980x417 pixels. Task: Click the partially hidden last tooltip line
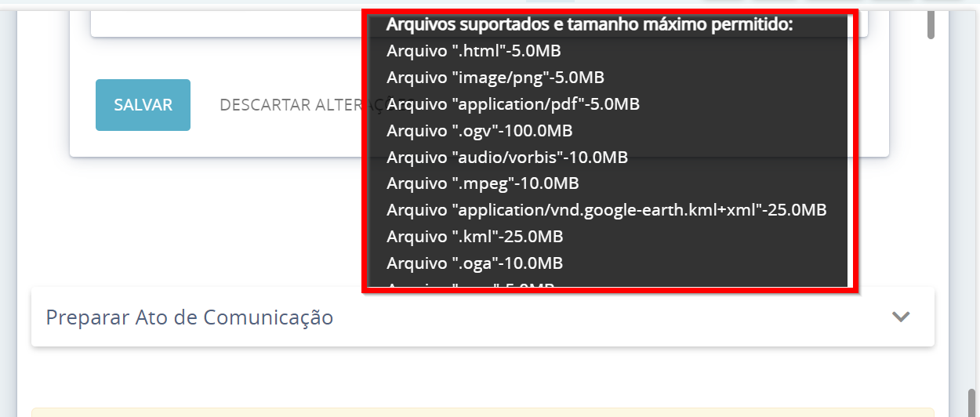470,285
